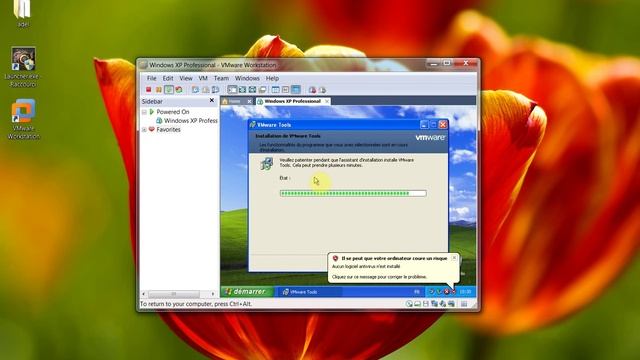Click the Take Snapshot toolbar icon

(196, 90)
